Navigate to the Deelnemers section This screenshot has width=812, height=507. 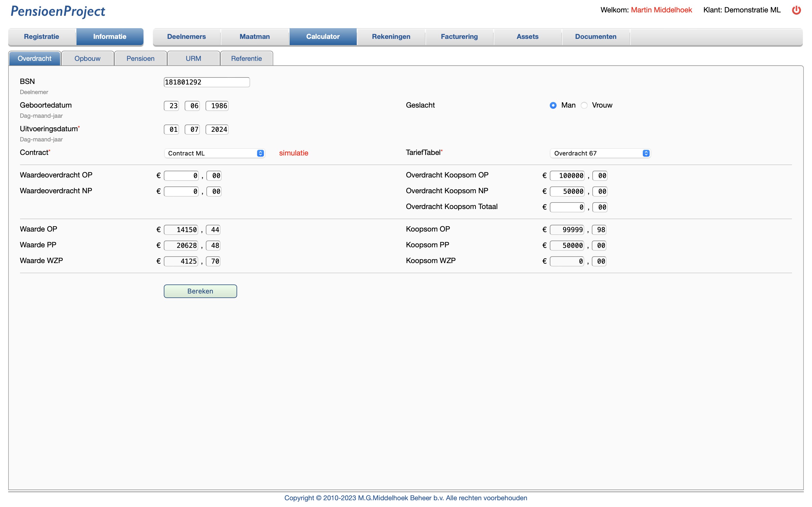pyautogui.click(x=187, y=37)
